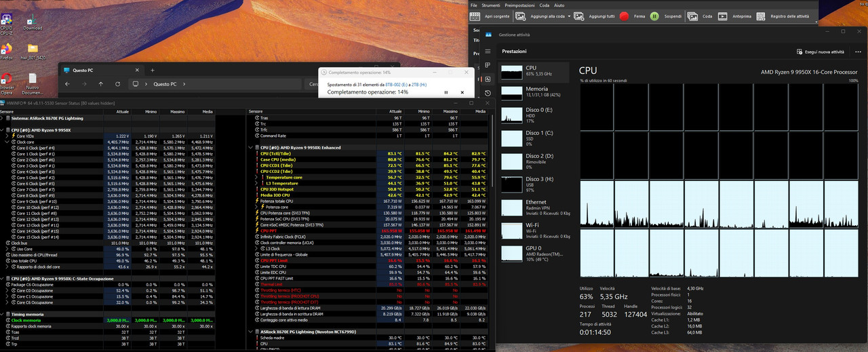Expand the Core VIDs row

coord(7,136)
